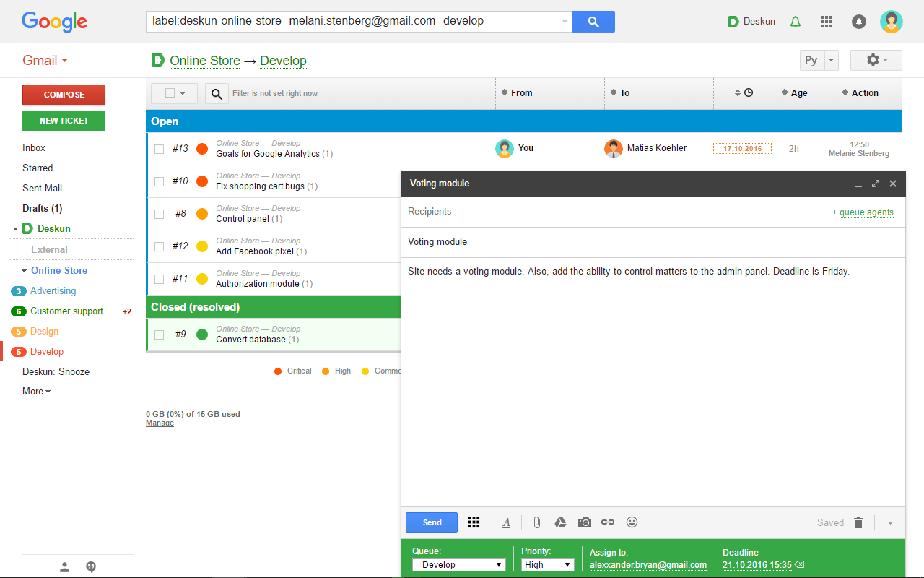Click the Deskun logo beside Online Store breadcrumb
The width and height of the screenshot is (924, 578).
[x=158, y=60]
